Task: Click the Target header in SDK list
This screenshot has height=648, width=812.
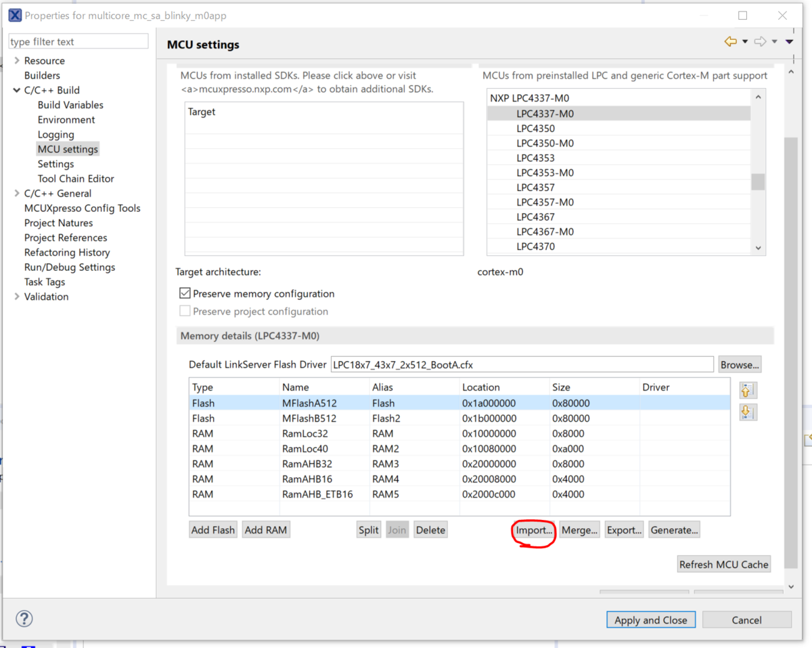Action: pyautogui.click(x=324, y=112)
